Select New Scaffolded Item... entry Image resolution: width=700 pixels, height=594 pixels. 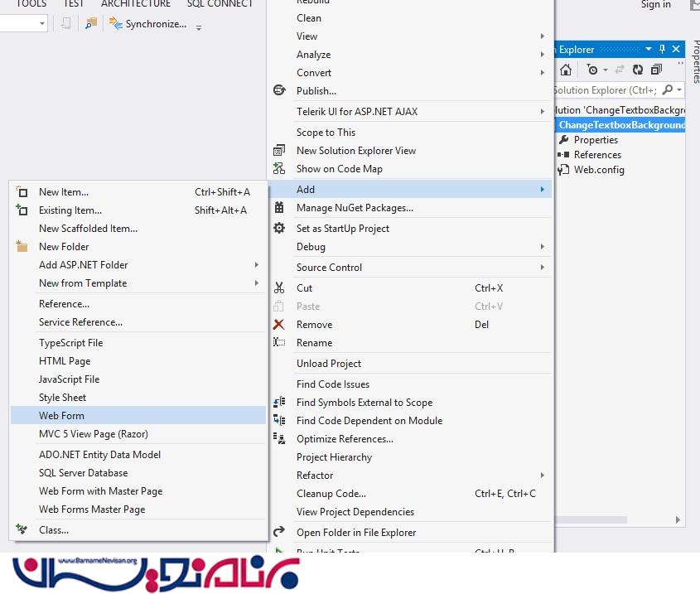pos(138,229)
